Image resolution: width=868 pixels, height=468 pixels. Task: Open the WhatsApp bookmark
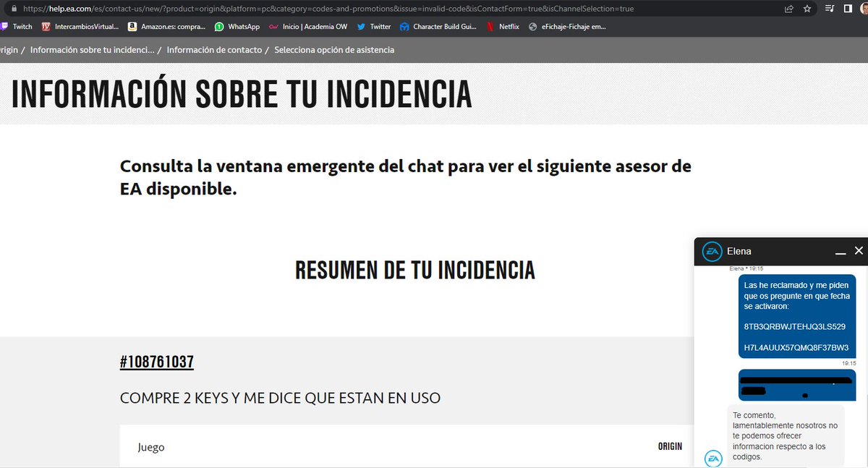[237, 27]
